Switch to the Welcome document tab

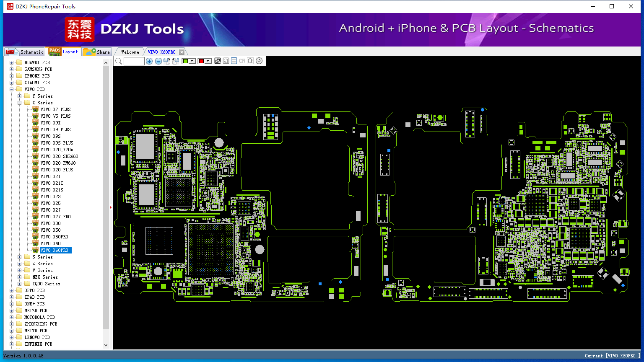130,52
